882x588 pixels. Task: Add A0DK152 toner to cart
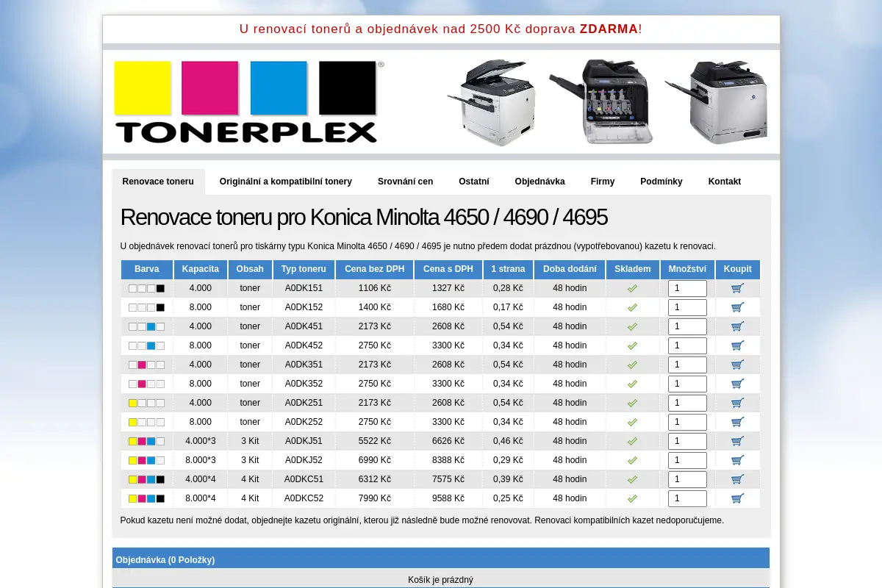click(x=737, y=307)
